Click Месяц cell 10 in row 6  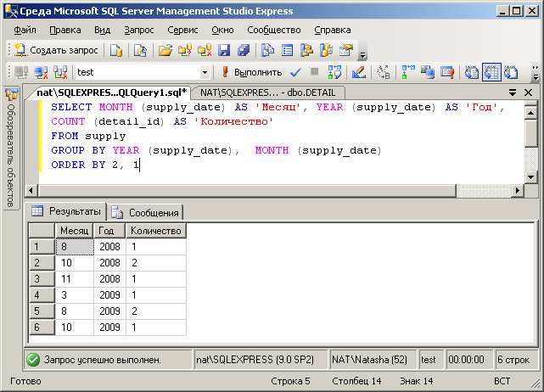tap(74, 328)
